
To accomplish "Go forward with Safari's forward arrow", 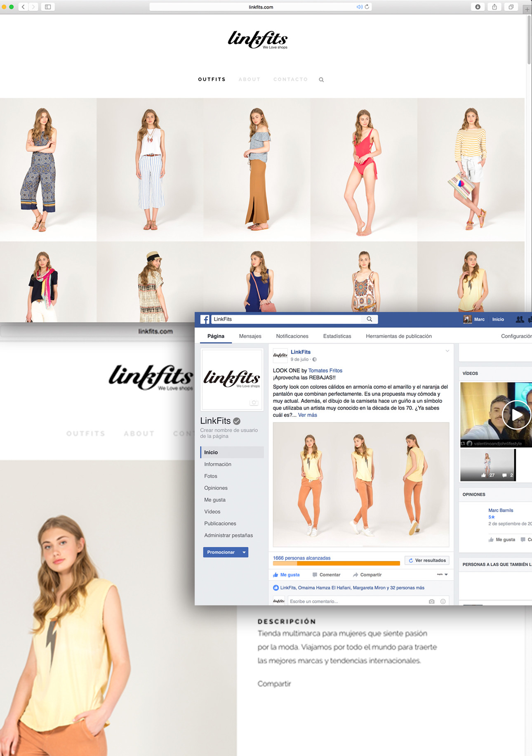I will [33, 7].
